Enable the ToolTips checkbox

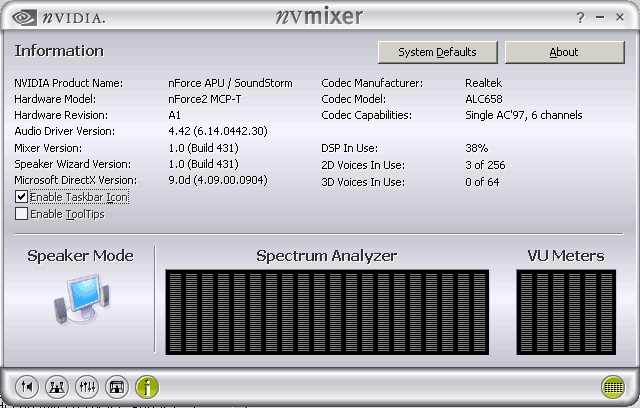22,213
